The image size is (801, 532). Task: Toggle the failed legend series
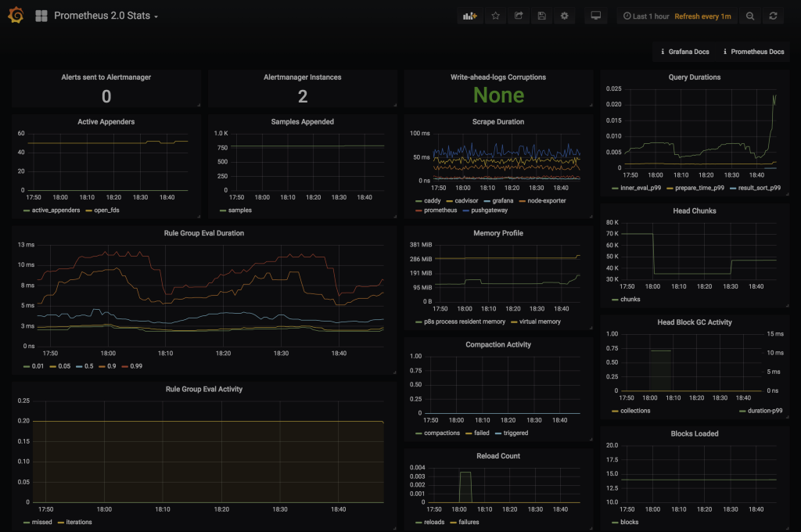coord(481,433)
